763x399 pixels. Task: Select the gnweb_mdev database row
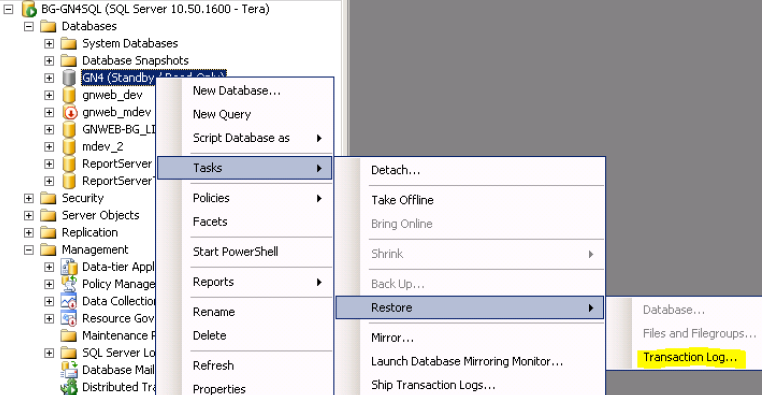click(116, 112)
